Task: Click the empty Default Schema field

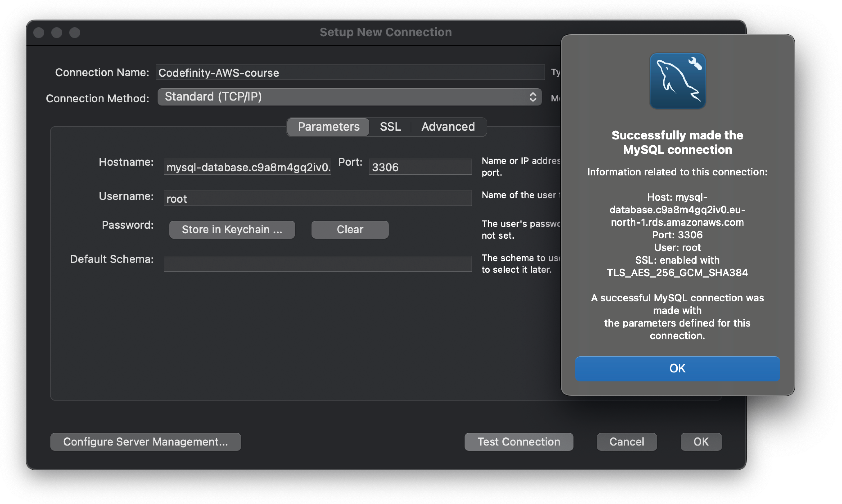Action: click(317, 264)
